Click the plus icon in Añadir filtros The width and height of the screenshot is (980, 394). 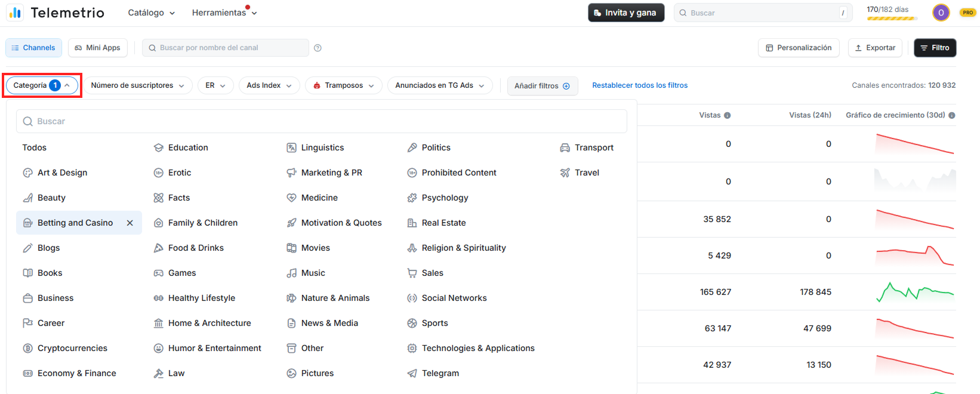coord(566,86)
